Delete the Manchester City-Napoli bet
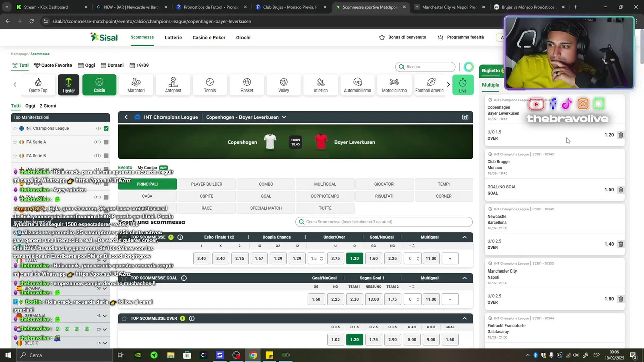The width and height of the screenshot is (644, 362). coord(621,299)
